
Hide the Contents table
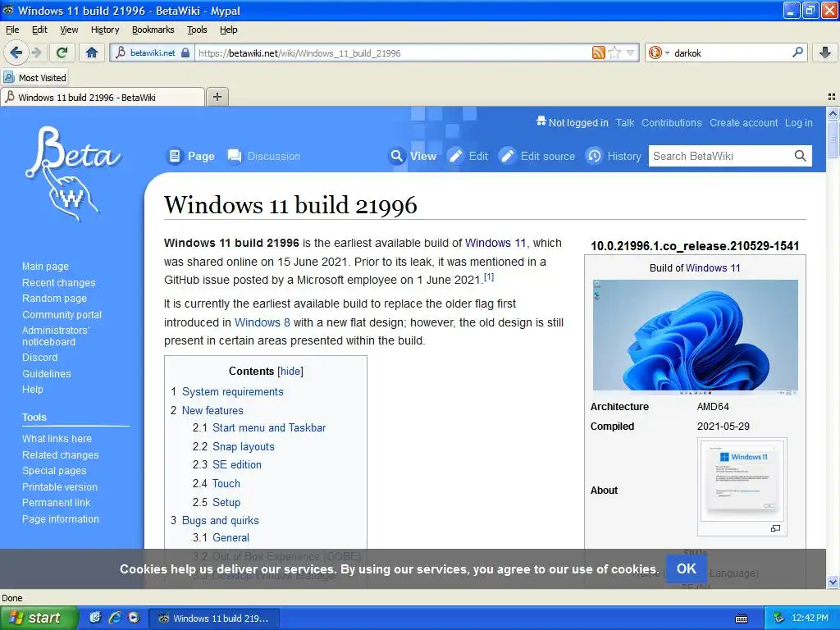click(290, 372)
